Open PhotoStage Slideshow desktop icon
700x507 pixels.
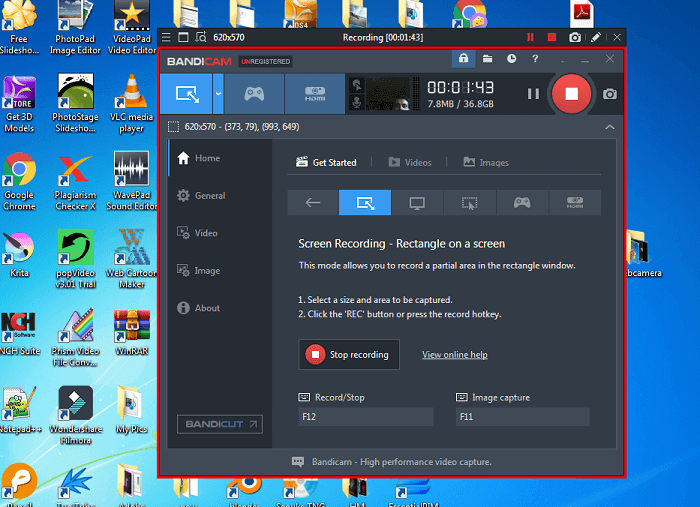point(75,104)
